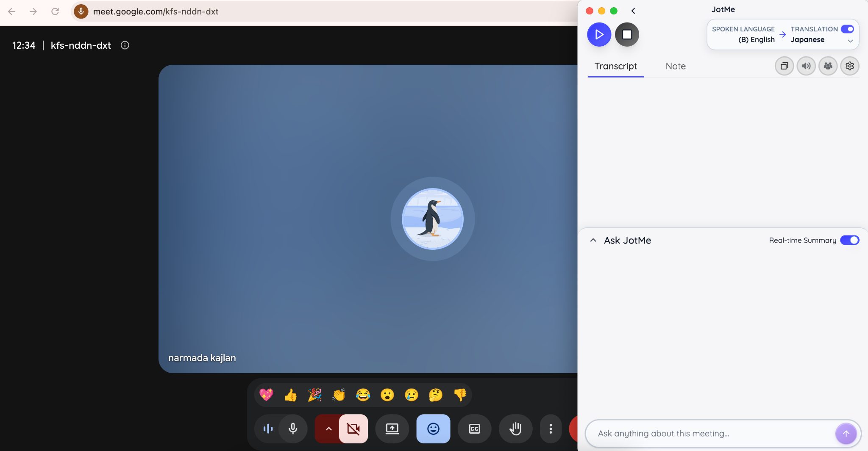Send clapping hands reaction
This screenshot has width=868, height=451.
(339, 395)
